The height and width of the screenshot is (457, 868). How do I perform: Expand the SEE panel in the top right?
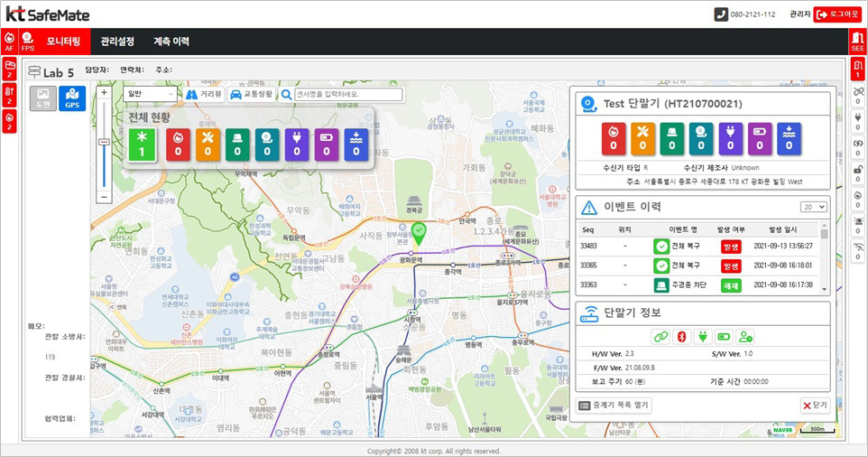click(x=857, y=41)
